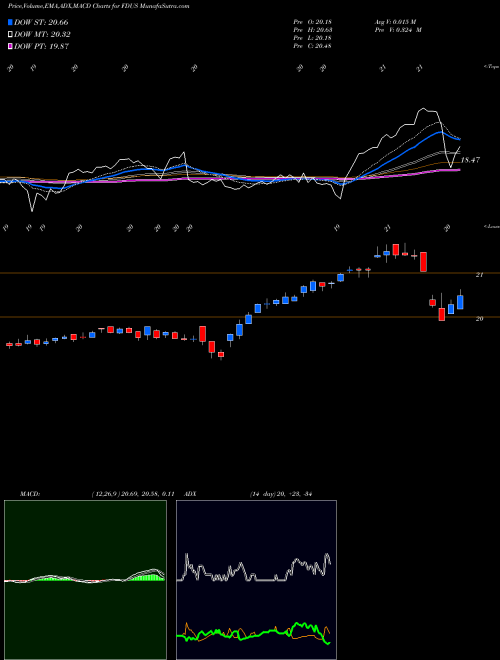The image size is (500, 660).
Task: Select the 'DOW PT: 19.87' legend label
Action: coord(41,46)
